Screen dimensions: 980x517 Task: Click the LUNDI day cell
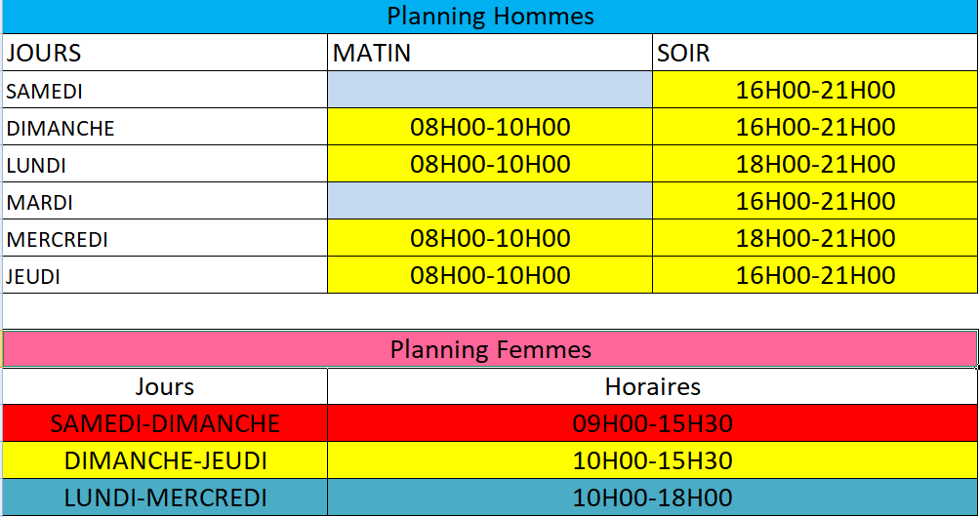click(x=164, y=165)
